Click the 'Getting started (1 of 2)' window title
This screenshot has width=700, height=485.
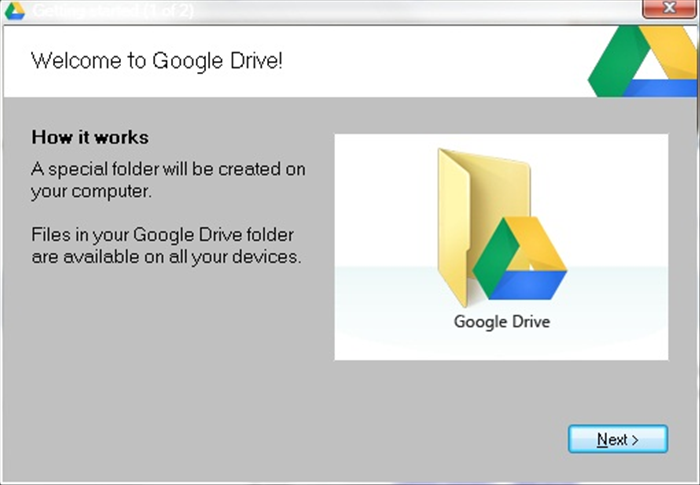click(113, 10)
